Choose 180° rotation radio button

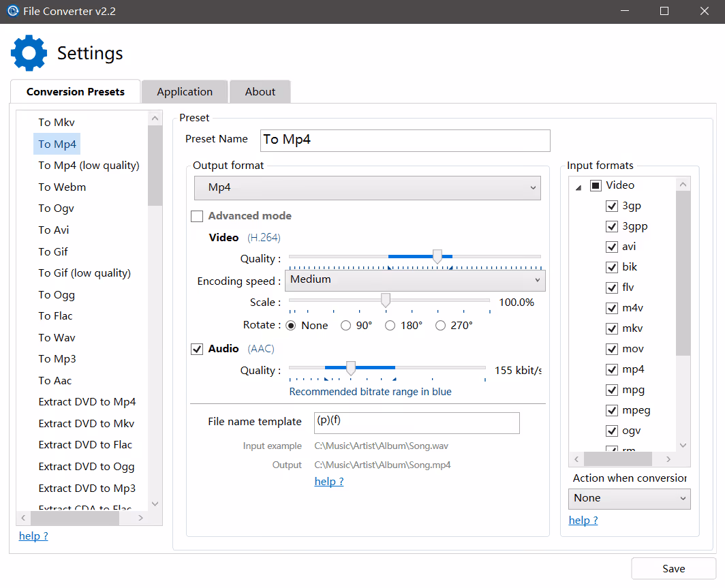tap(390, 326)
